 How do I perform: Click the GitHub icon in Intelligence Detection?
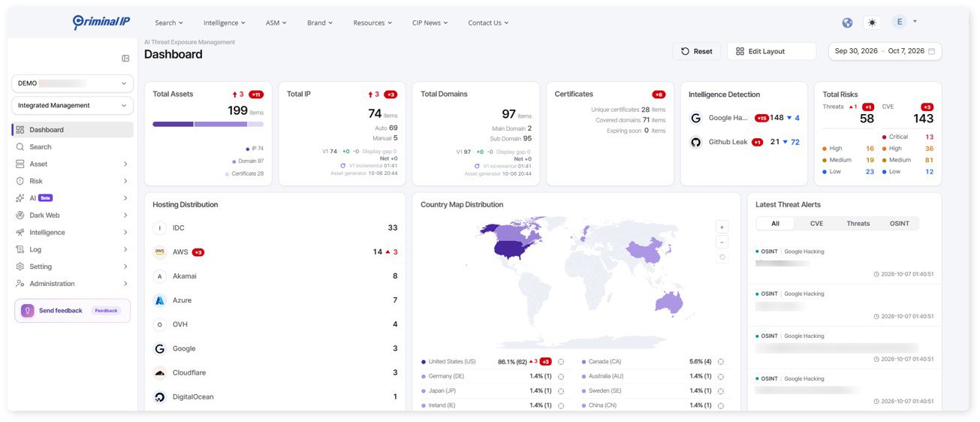(x=696, y=142)
